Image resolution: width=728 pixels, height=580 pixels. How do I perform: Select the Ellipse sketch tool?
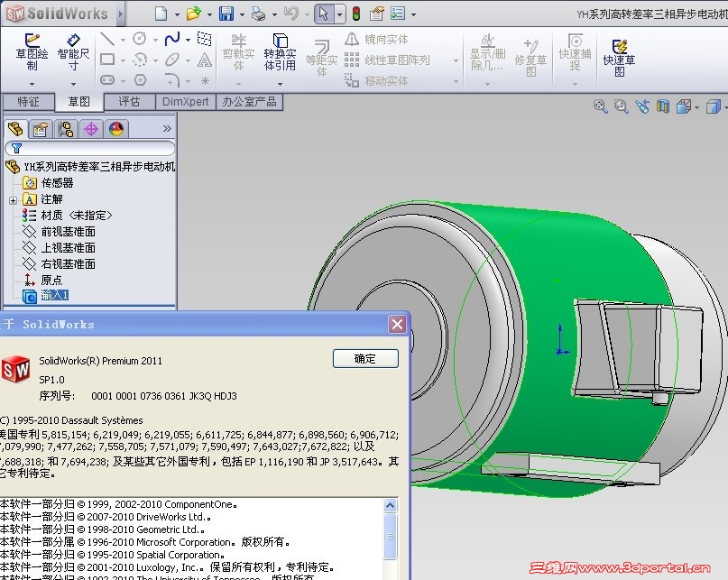tap(172, 60)
